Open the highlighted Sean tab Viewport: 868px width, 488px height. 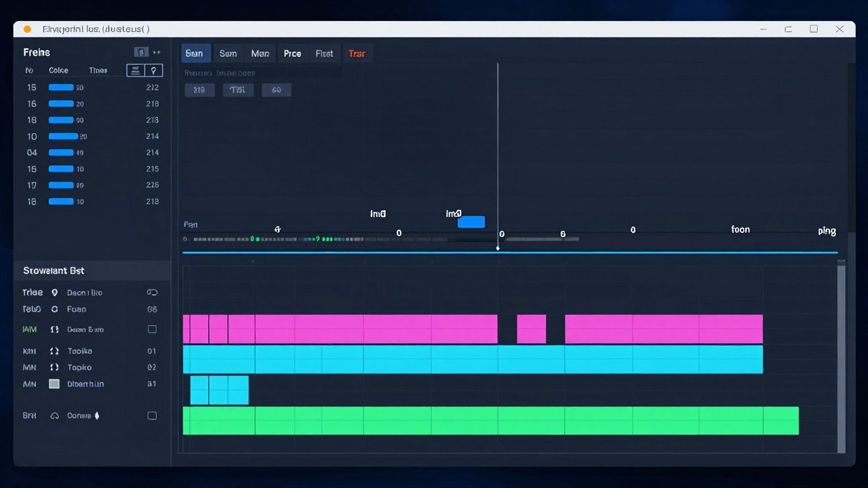[x=195, y=54]
